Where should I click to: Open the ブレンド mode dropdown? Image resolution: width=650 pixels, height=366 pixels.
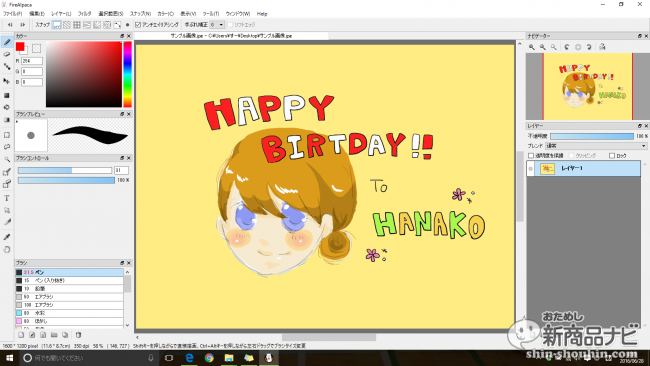597,146
